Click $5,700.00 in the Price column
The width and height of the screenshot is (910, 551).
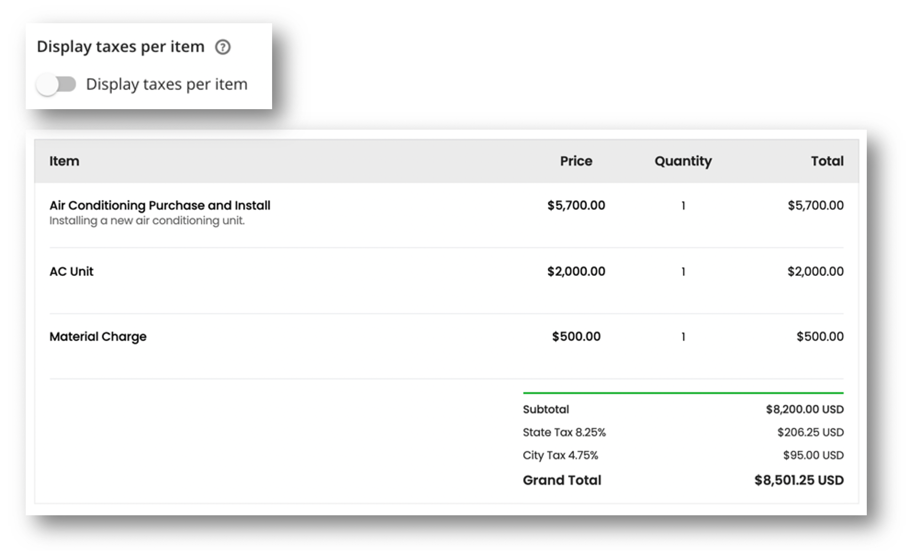point(576,205)
